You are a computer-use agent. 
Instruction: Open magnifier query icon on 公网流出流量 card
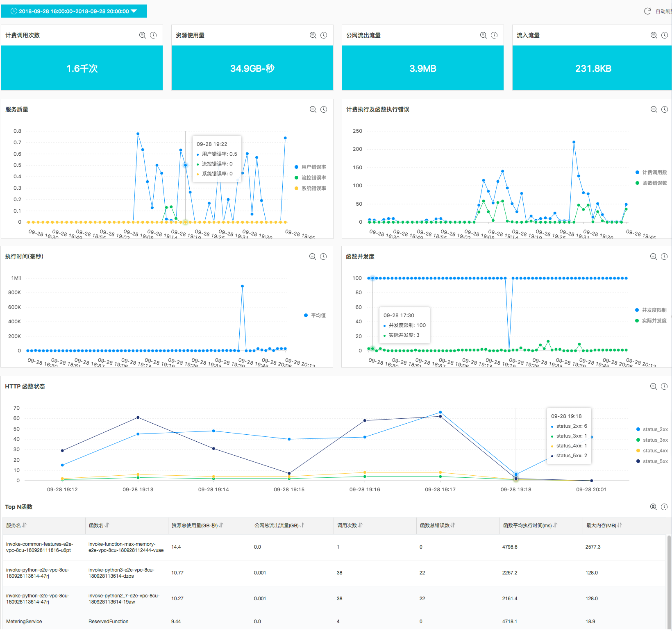tap(484, 35)
